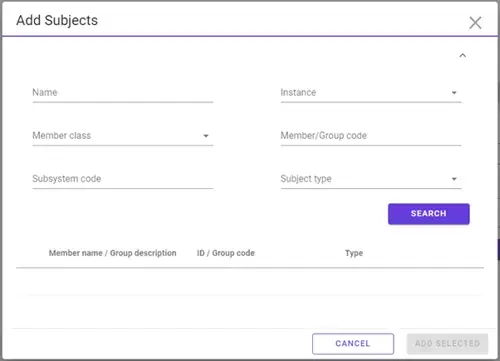Click the Add Subjects dialog title
This screenshot has width=500, height=361.
pos(57,20)
